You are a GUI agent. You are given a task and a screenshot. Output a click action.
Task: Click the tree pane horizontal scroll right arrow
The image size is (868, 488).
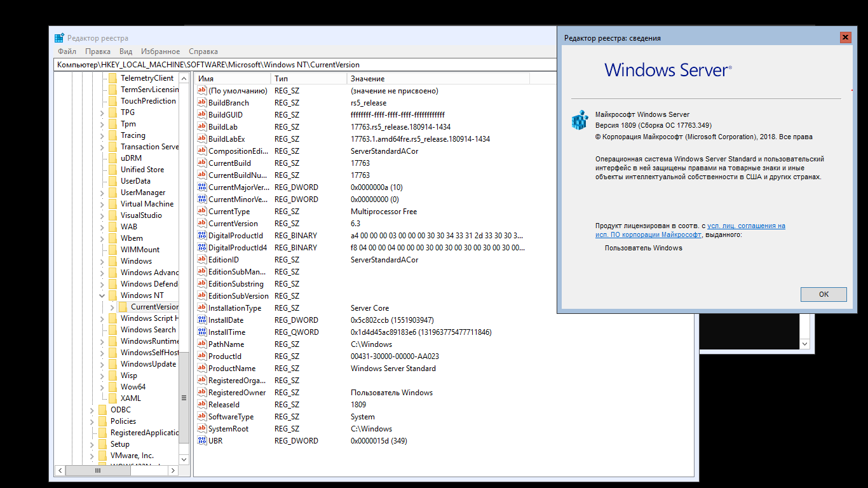[x=173, y=470]
